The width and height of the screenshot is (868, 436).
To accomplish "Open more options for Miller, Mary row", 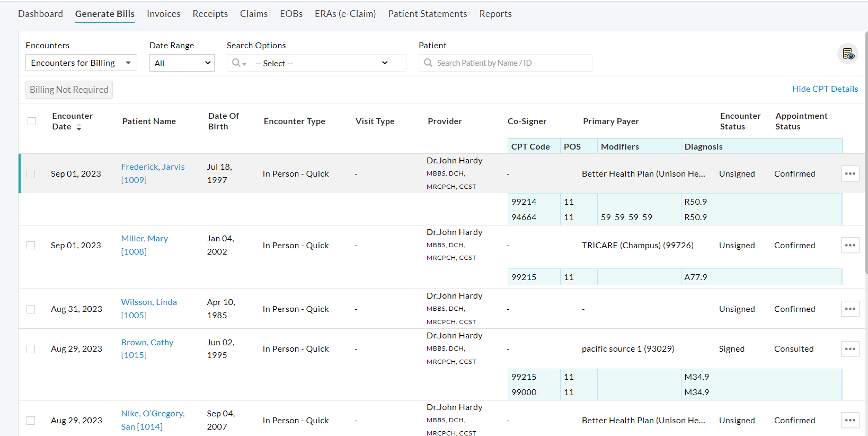I will (850, 245).
